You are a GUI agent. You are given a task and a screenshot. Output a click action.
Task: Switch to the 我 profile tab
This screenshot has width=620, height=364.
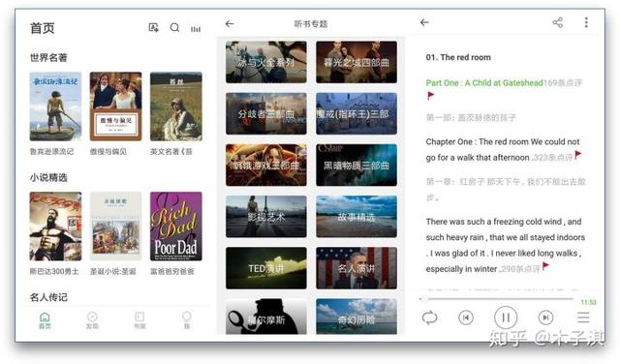tap(187, 320)
